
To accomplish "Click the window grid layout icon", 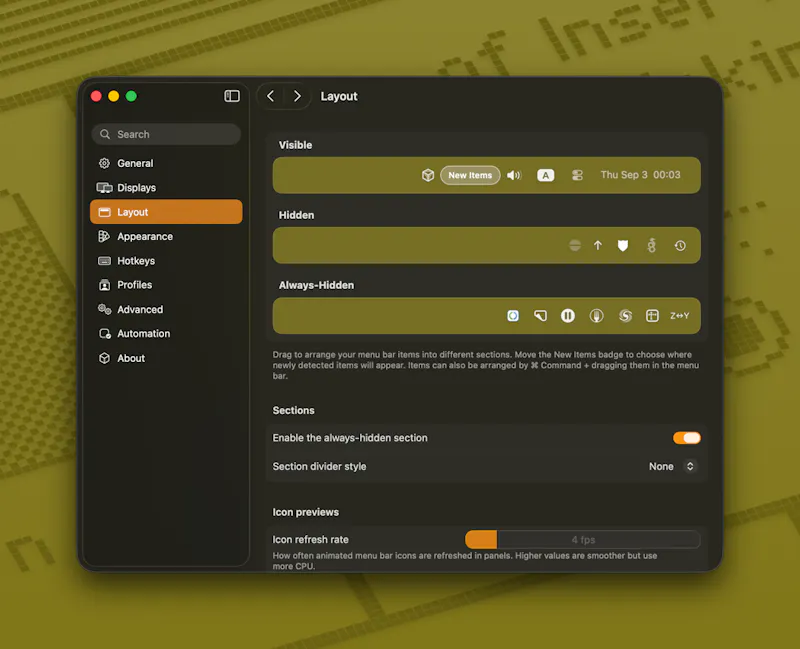I will [x=653, y=316].
